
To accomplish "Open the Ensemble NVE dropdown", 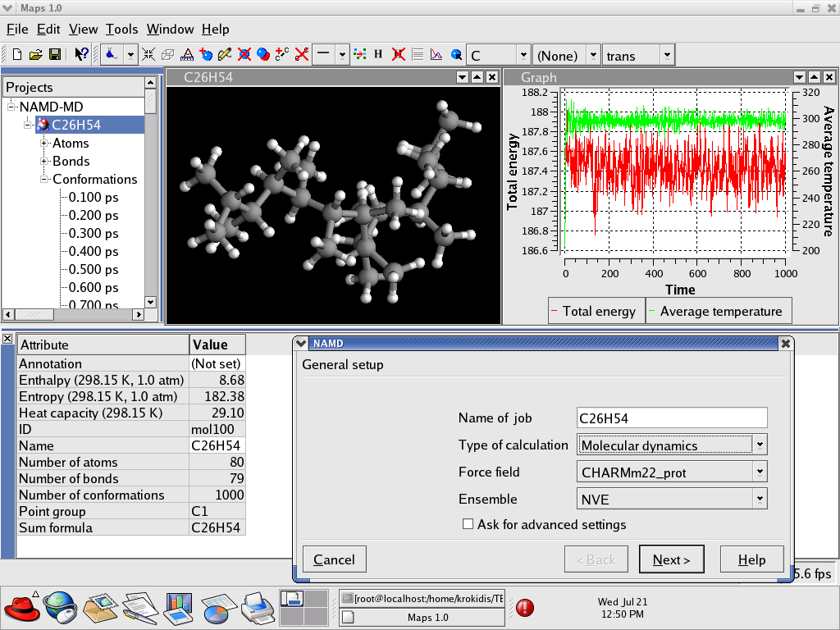I will 760,499.
